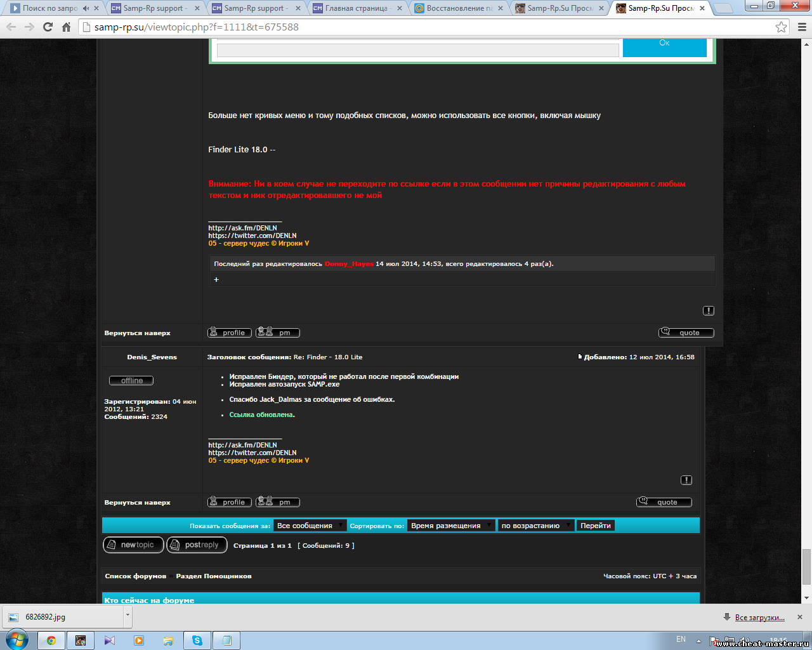The image size is (812, 650).
Task: Open 'Все загрузки...' downloads link
Action: [x=759, y=617]
